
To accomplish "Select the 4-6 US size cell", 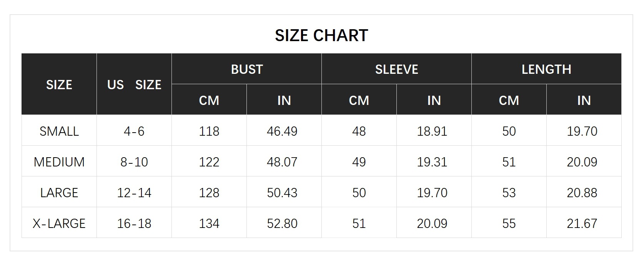I will tap(134, 131).
